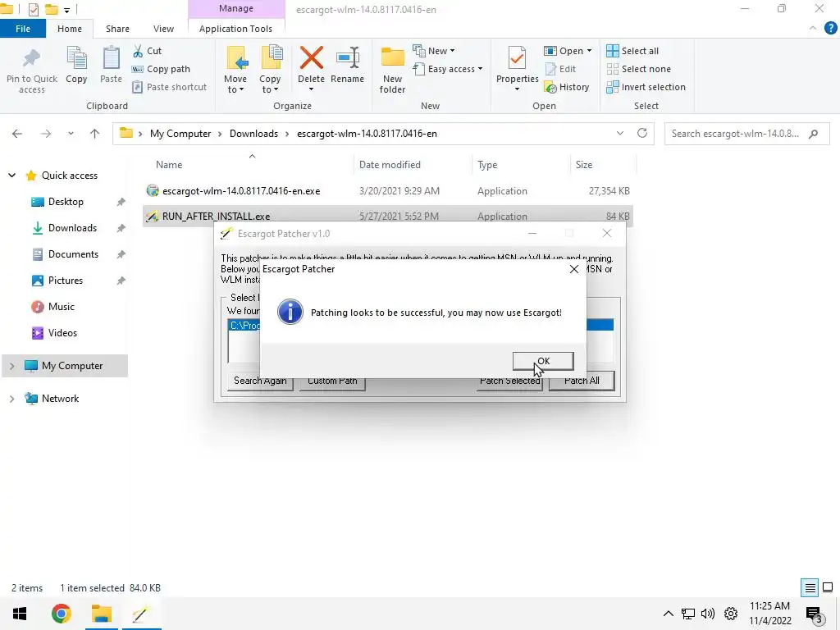Open the notification center icon

tap(814, 614)
